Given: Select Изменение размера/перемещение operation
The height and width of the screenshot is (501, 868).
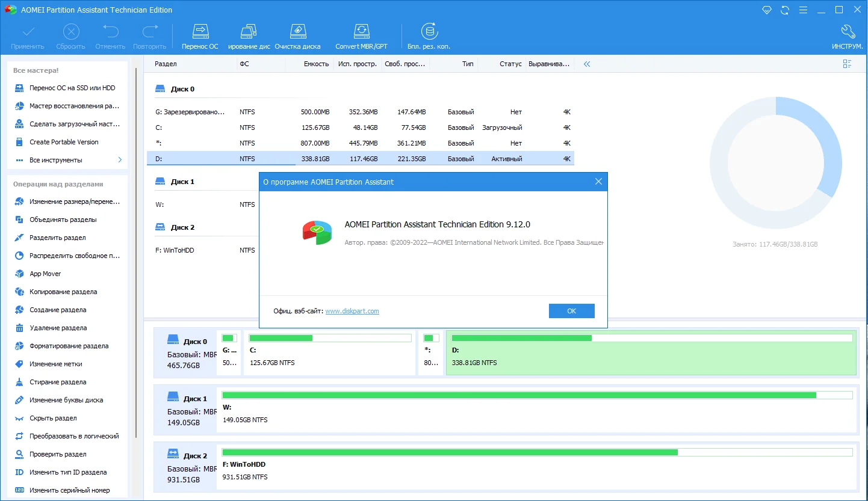Looking at the screenshot, I should pos(67,201).
